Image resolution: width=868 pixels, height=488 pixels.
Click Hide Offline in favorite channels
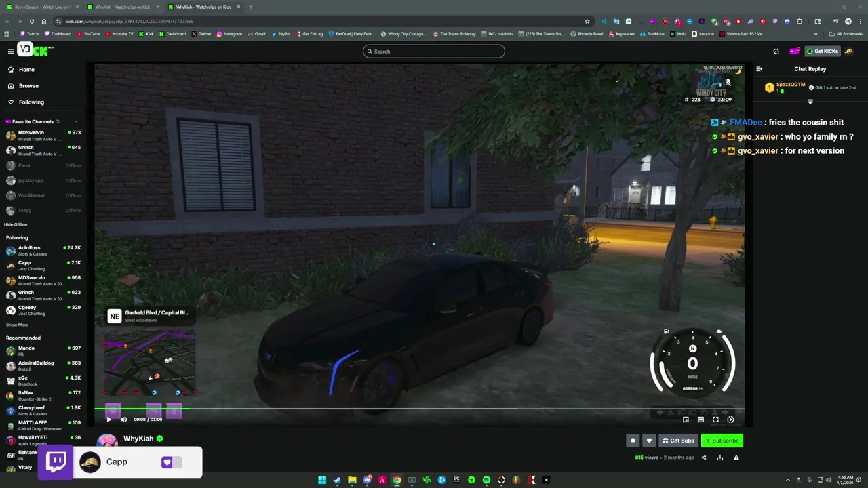pyautogui.click(x=16, y=224)
